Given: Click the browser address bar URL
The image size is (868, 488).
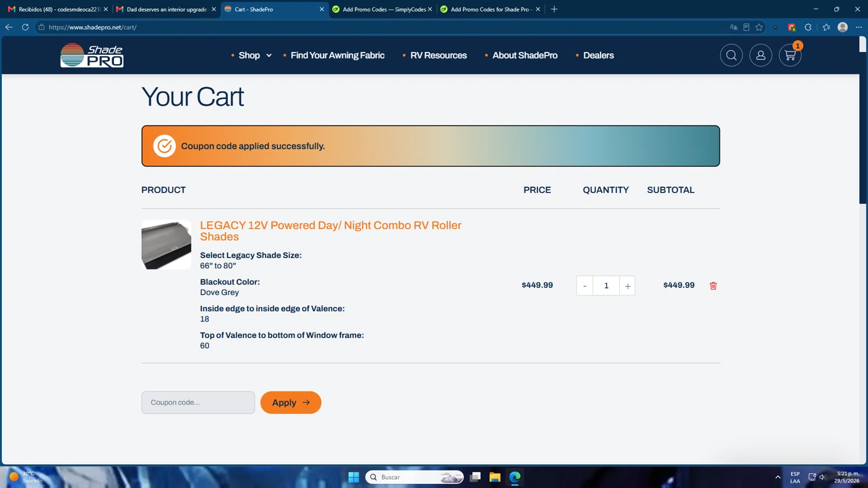Looking at the screenshot, I should pos(93,27).
